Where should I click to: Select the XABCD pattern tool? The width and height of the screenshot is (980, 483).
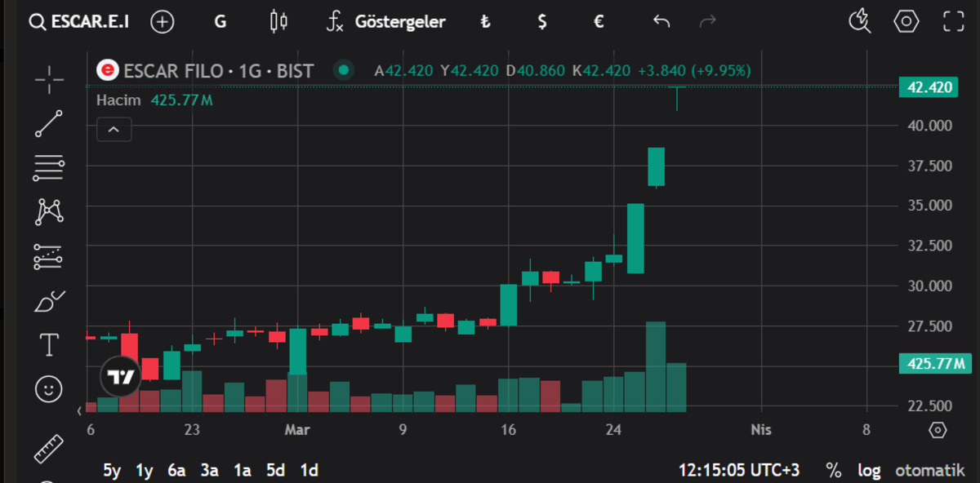click(x=49, y=212)
